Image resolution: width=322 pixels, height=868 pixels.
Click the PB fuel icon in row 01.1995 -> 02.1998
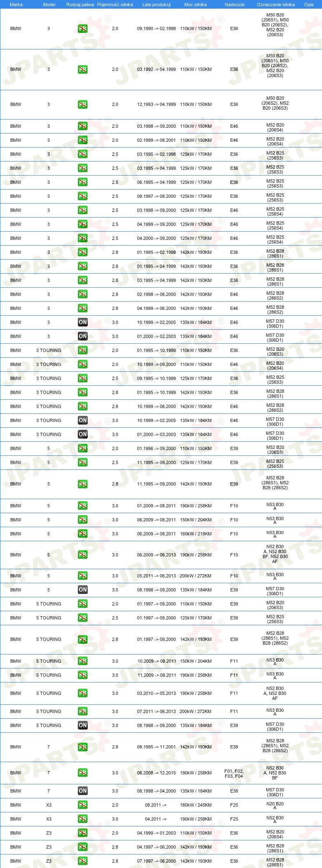click(83, 253)
